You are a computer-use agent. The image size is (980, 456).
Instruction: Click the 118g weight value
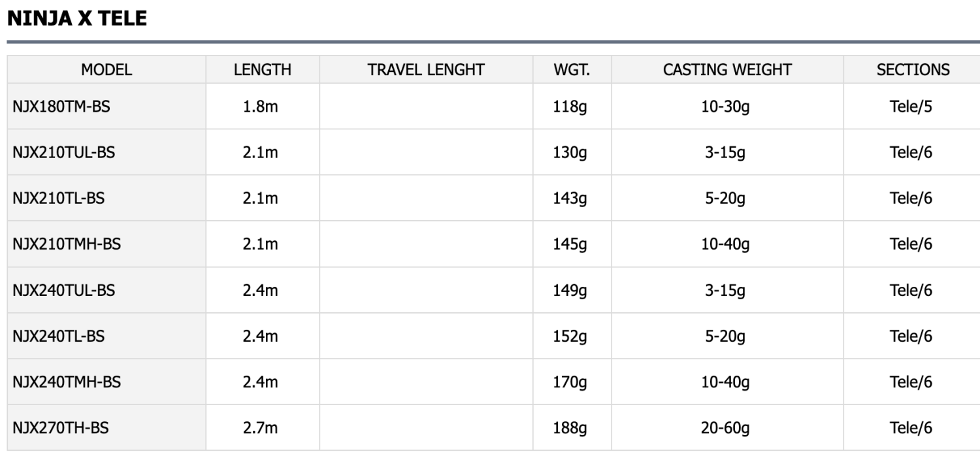pyautogui.click(x=570, y=106)
